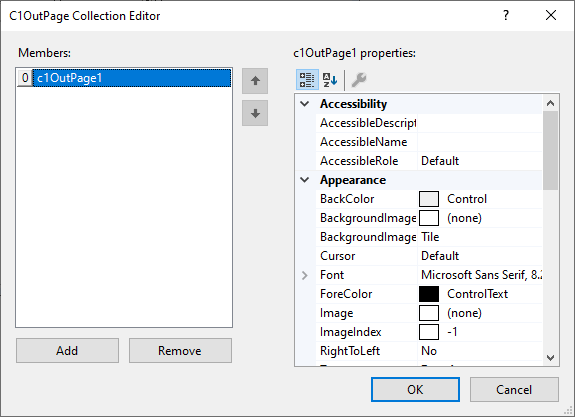This screenshot has height=417, width=575.
Task: Select the RightToLeft property name
Action: tap(350, 351)
